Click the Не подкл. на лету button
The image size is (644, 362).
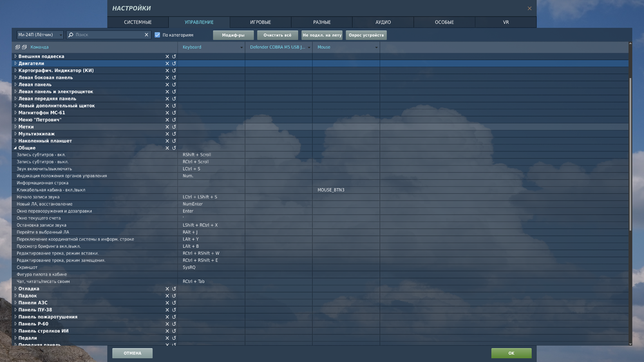coord(322,35)
